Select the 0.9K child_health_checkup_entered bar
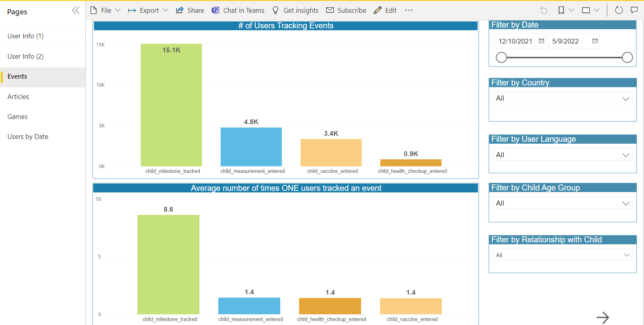The image size is (644, 325). point(411,163)
